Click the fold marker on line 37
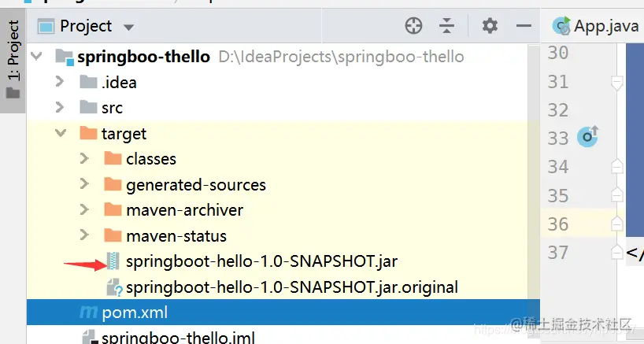Image resolution: width=644 pixels, height=344 pixels. 617,252
